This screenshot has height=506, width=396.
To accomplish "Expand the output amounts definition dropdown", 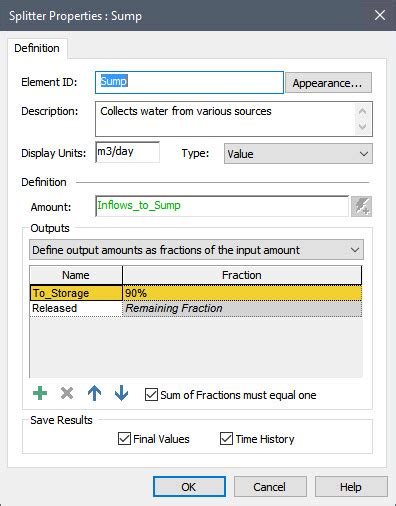I will coord(196,250).
